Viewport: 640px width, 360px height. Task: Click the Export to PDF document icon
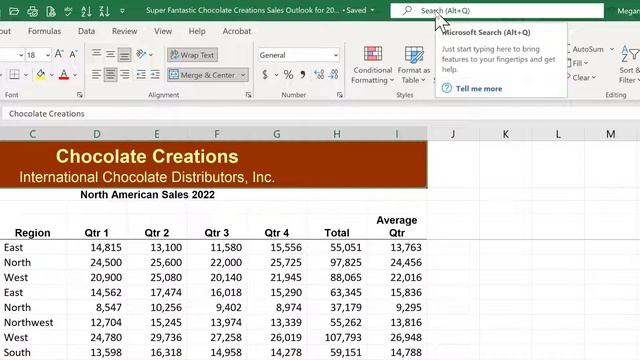[51, 11]
